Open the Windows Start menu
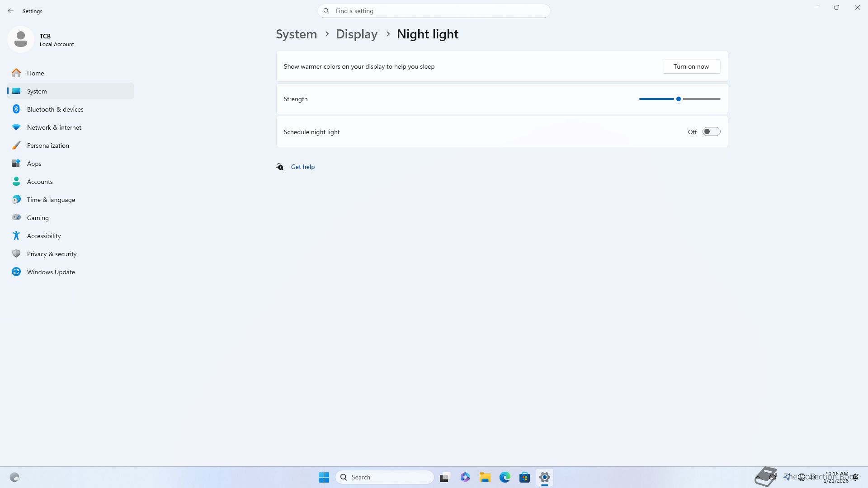Viewport: 868px width, 488px height. [x=324, y=477]
